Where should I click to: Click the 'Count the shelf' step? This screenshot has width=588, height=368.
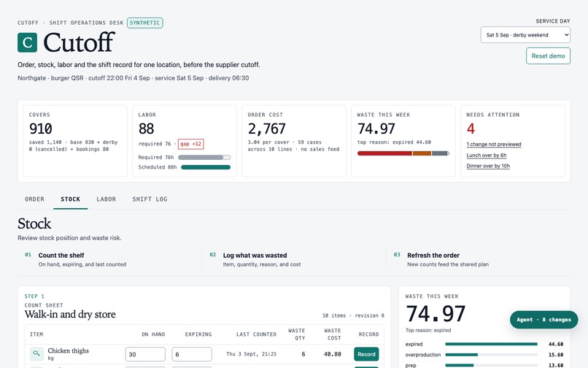(x=61, y=256)
